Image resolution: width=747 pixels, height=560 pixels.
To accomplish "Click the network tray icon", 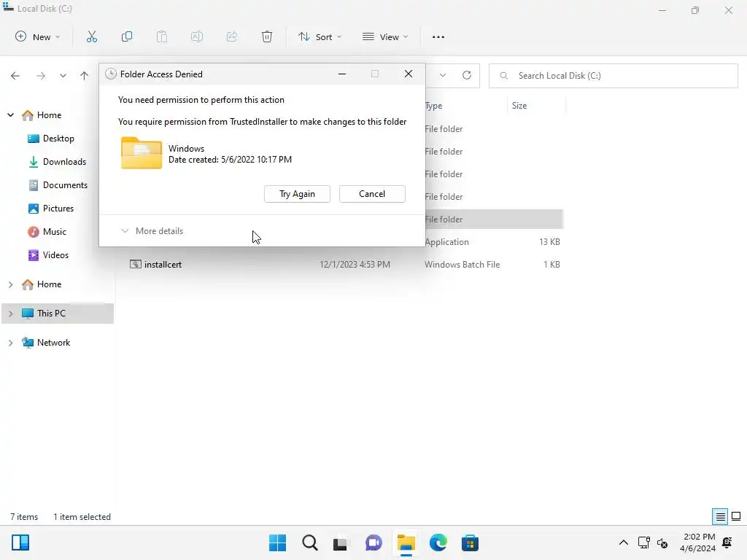I will click(x=643, y=542).
